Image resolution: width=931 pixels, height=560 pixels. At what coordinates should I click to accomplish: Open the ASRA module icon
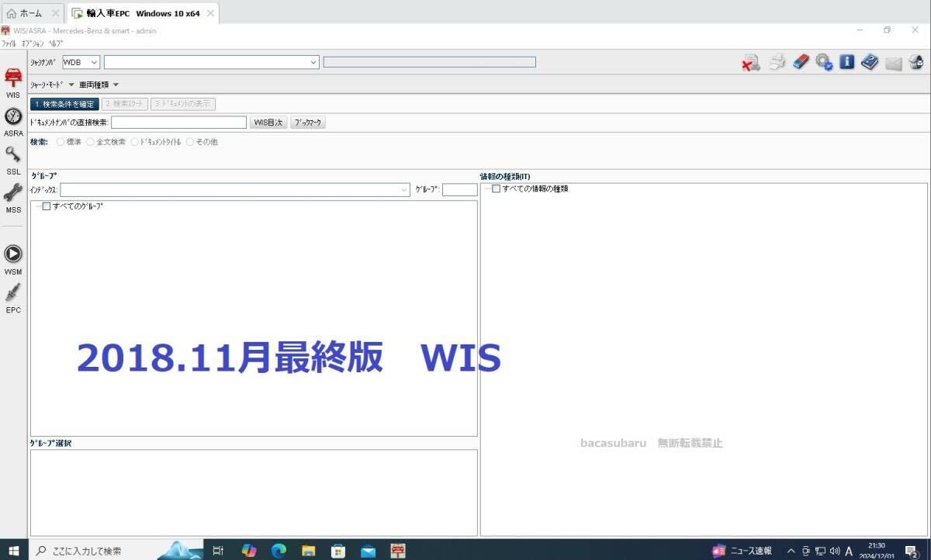[12, 122]
